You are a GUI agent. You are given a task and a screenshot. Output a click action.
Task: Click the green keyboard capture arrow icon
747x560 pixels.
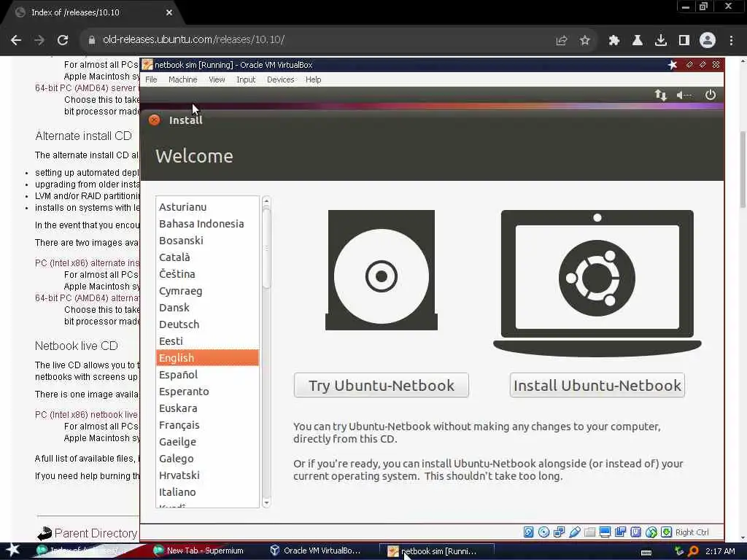click(x=667, y=532)
